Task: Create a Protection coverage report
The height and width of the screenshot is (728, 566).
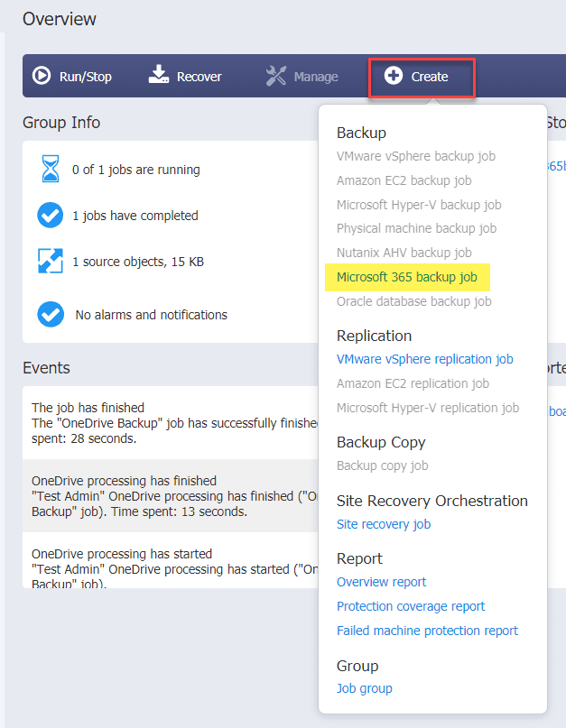Action: [x=411, y=606]
